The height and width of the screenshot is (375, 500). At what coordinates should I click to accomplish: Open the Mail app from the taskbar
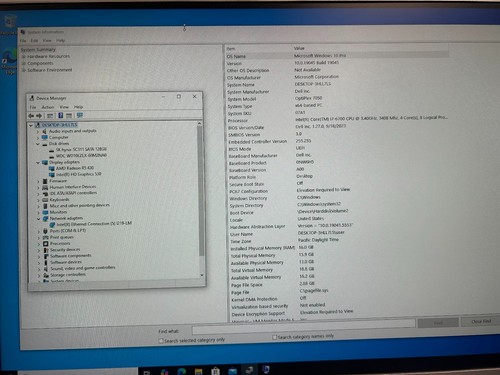click(233, 370)
